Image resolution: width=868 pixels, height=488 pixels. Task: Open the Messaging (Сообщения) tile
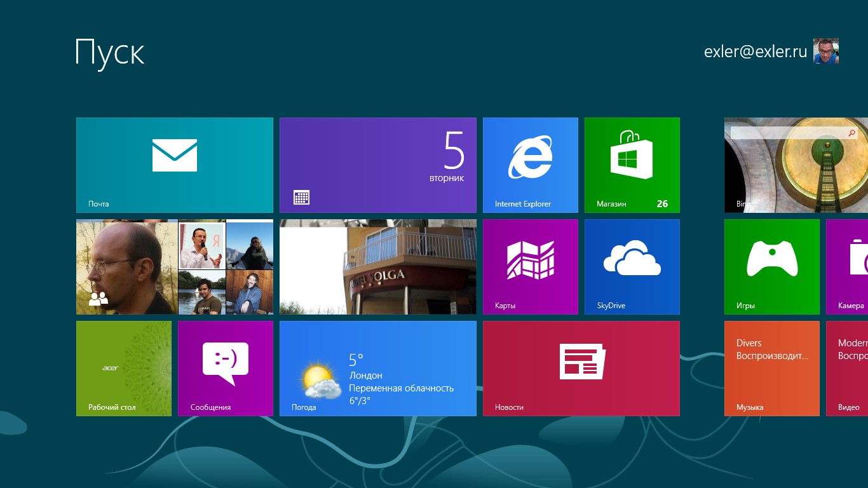tap(226, 369)
